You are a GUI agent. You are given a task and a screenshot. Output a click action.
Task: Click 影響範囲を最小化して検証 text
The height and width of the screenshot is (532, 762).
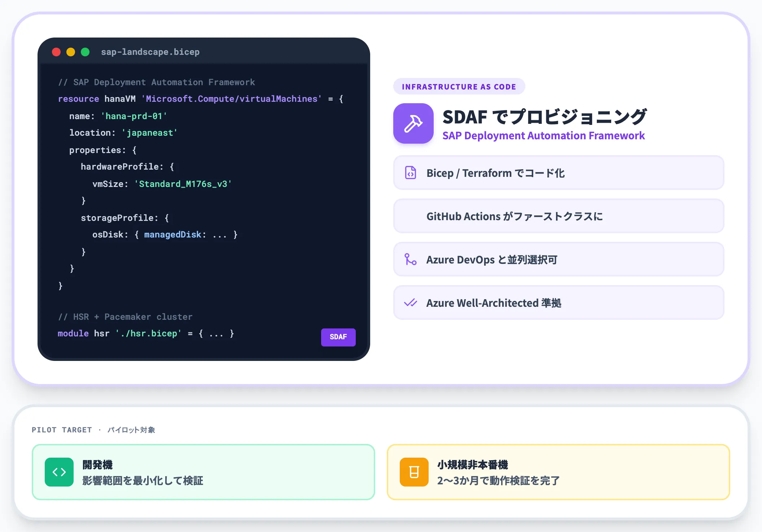click(x=143, y=480)
